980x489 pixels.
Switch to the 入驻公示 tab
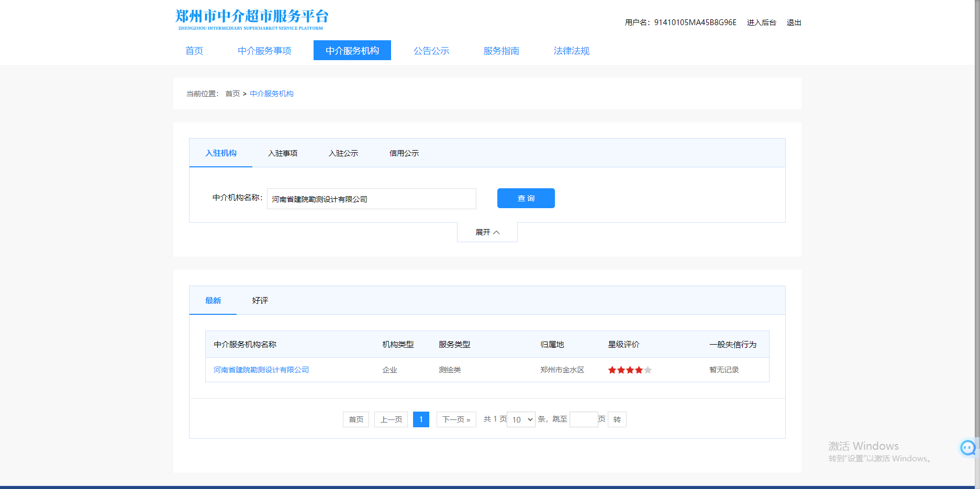343,153
